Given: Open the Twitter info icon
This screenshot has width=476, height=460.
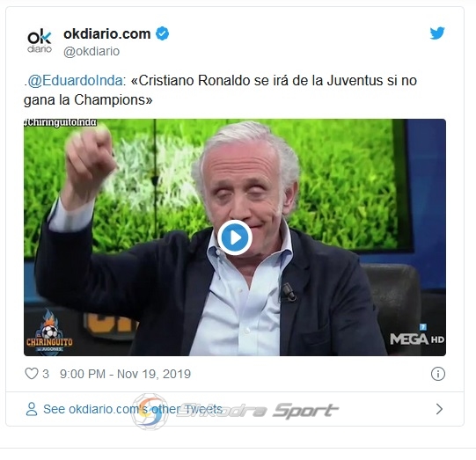Looking at the screenshot, I should tap(438, 374).
